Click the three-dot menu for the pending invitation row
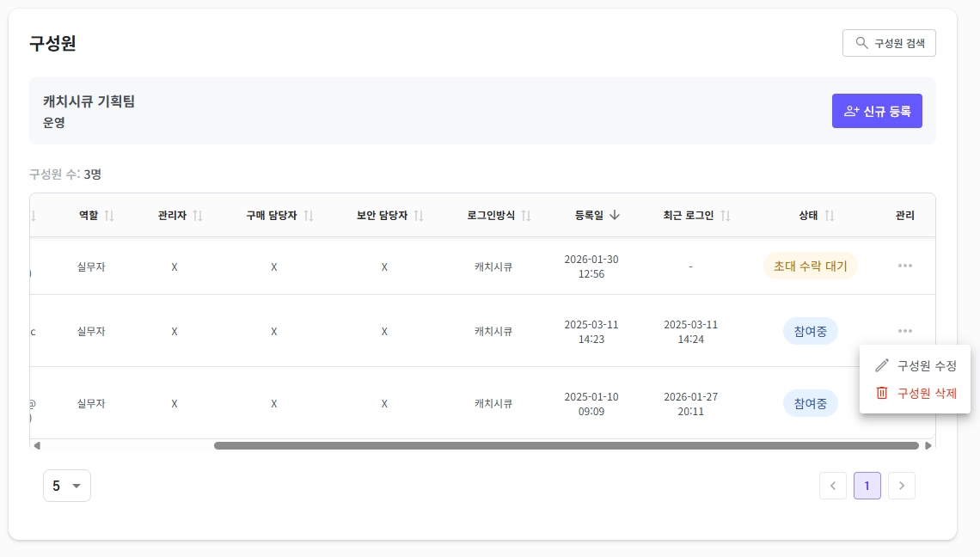 (x=904, y=266)
